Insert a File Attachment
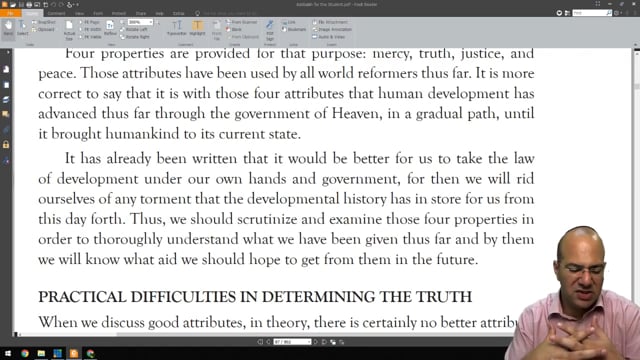This screenshot has height=360, width=640. tap(330, 22)
